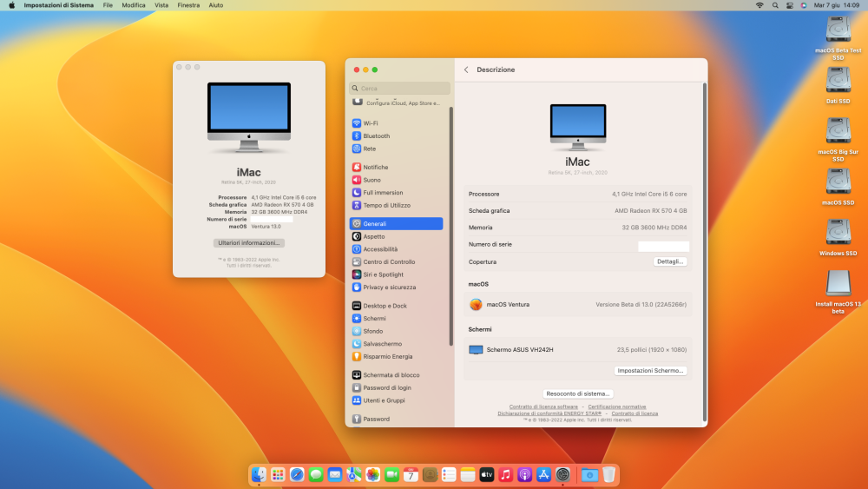Open App Store from the Dock
Image resolution: width=868 pixels, height=489 pixels.
543,474
